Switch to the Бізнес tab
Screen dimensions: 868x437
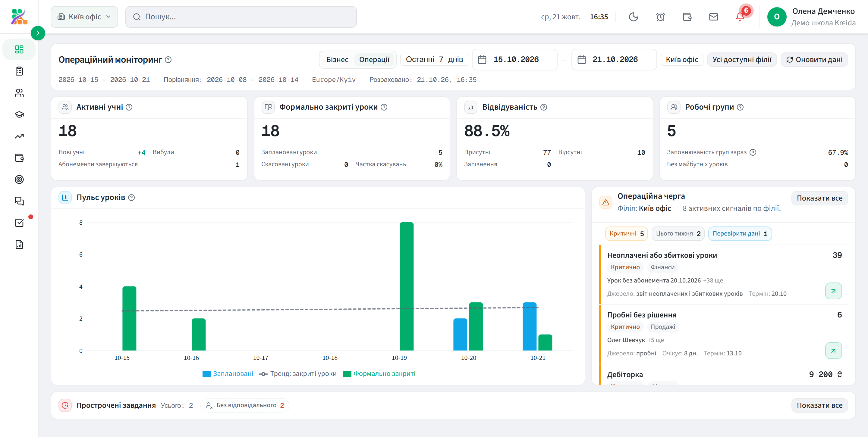tap(337, 60)
